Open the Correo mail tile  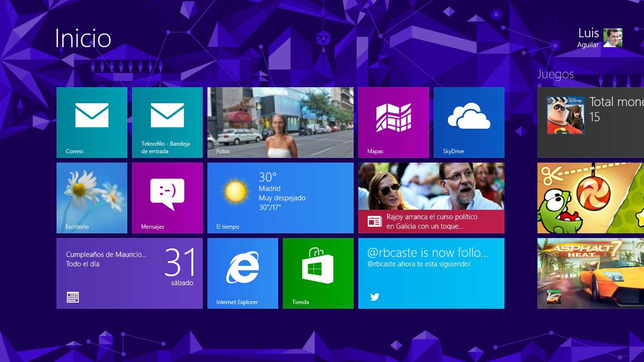[x=92, y=123]
